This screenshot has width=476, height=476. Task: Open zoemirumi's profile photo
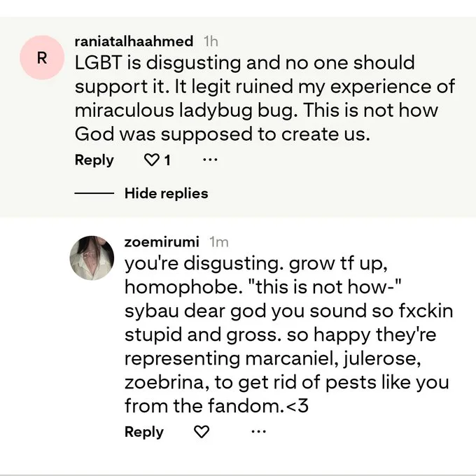point(92,258)
